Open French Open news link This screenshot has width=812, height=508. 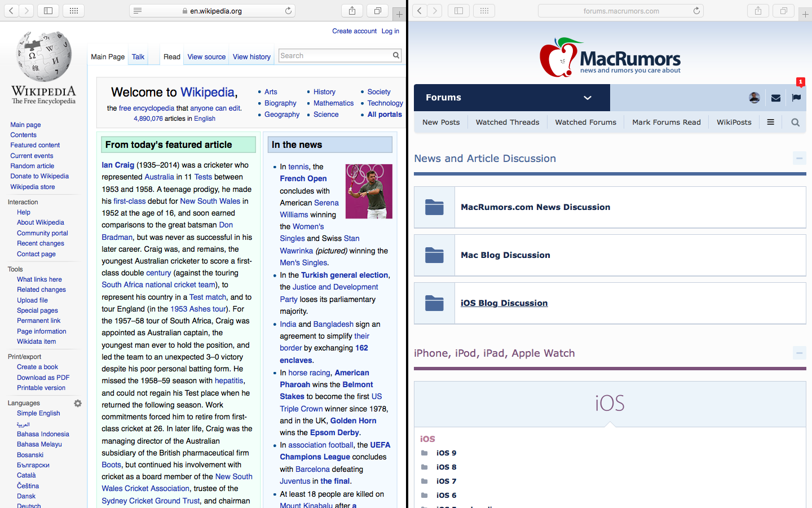tap(303, 178)
